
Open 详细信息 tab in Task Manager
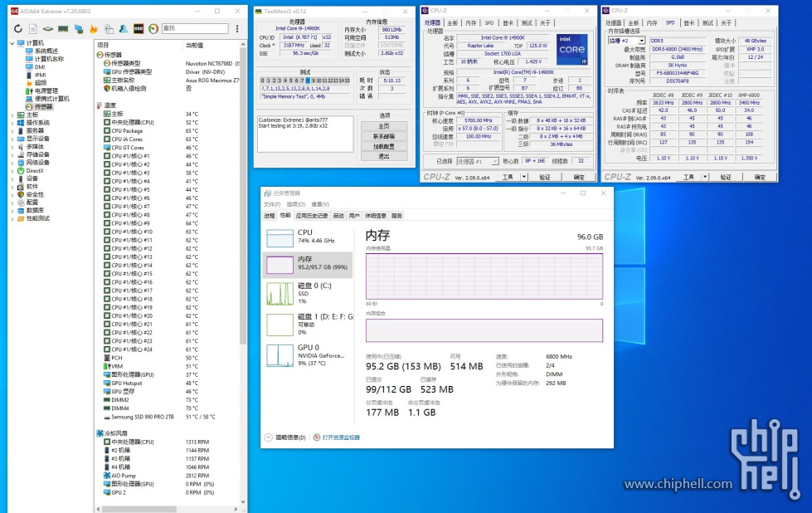click(x=376, y=216)
